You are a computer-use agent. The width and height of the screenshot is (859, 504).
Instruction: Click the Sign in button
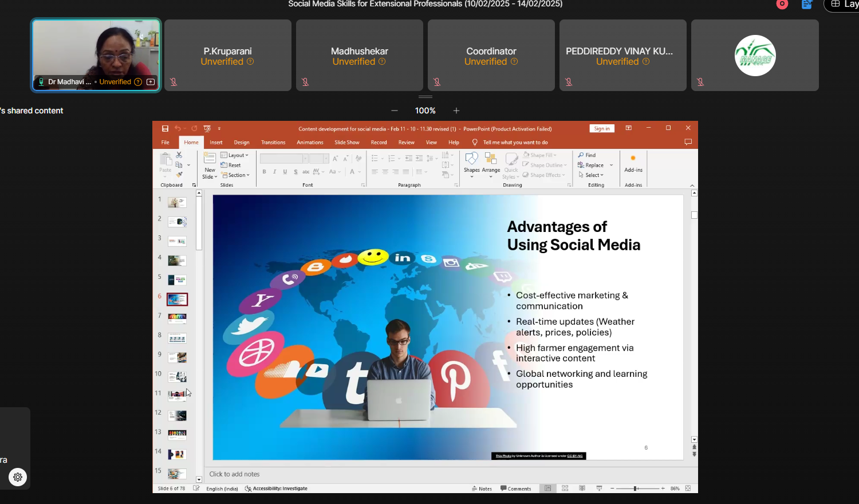pos(602,129)
